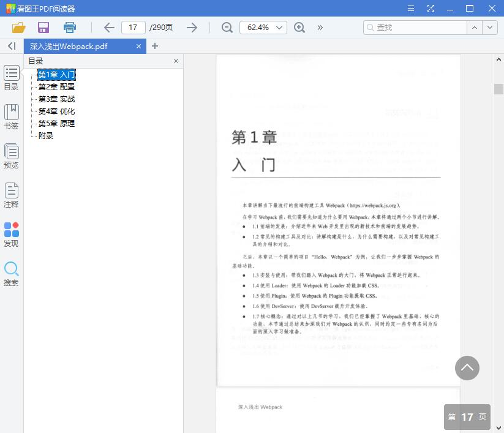The image size is (504, 433).
Task: Select 第3章 实战 in the outline
Action: click(56, 99)
